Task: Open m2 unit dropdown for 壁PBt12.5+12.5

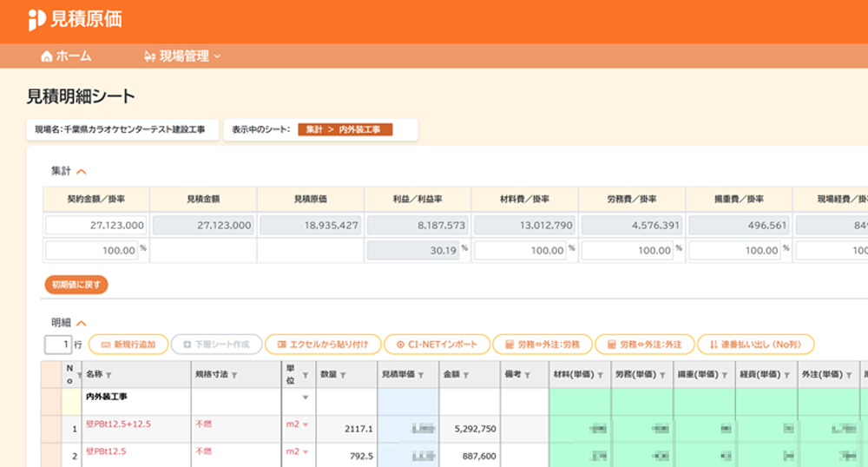Action: (305, 425)
